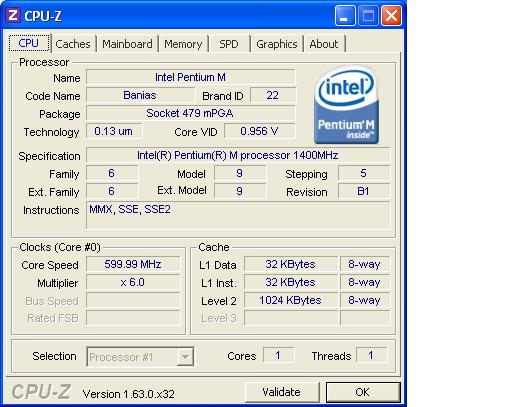
Task: Click the Family value 6
Action: click(x=112, y=173)
